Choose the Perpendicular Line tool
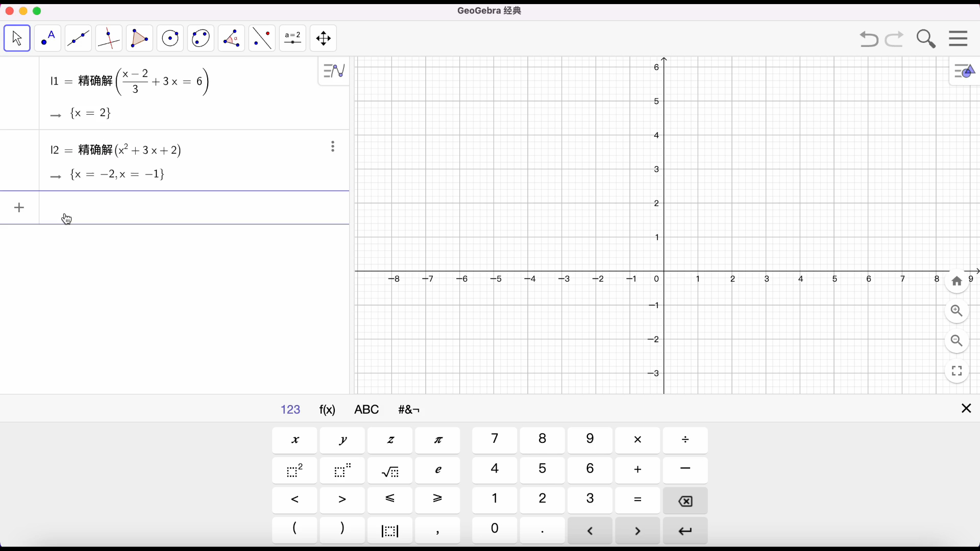The height and width of the screenshot is (551, 980). coord(109,38)
